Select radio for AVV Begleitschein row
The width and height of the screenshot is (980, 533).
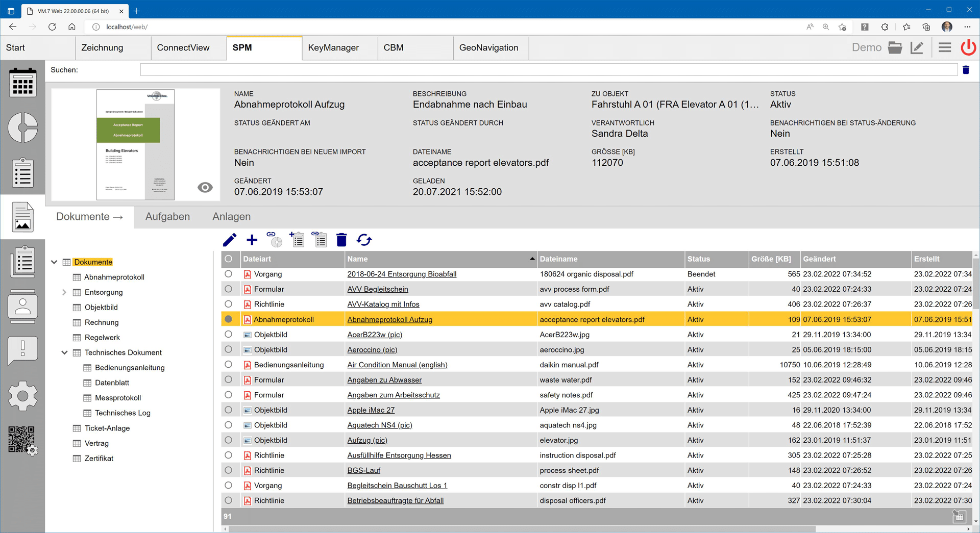pyautogui.click(x=228, y=289)
